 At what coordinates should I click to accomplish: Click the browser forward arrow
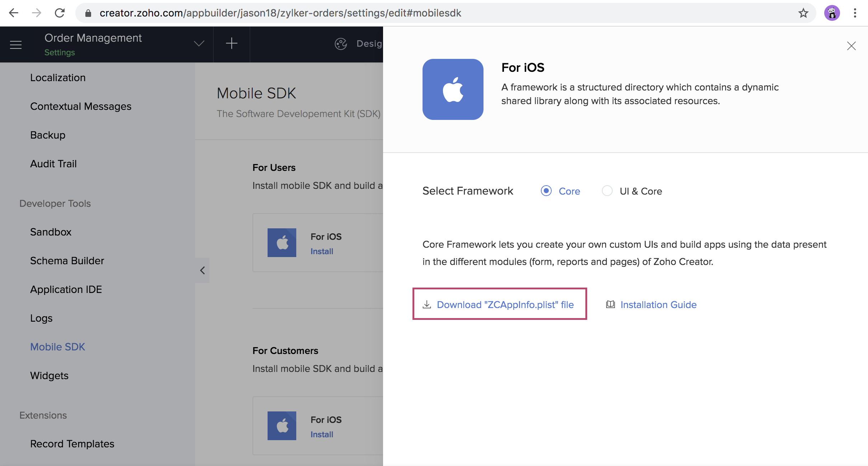37,13
